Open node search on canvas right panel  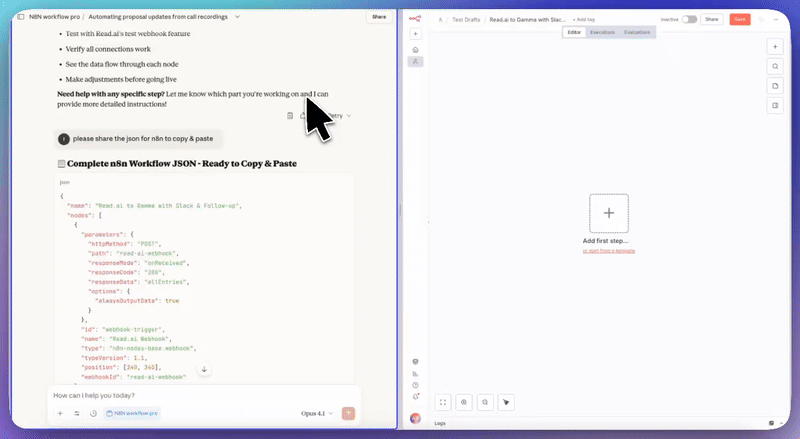(775, 66)
